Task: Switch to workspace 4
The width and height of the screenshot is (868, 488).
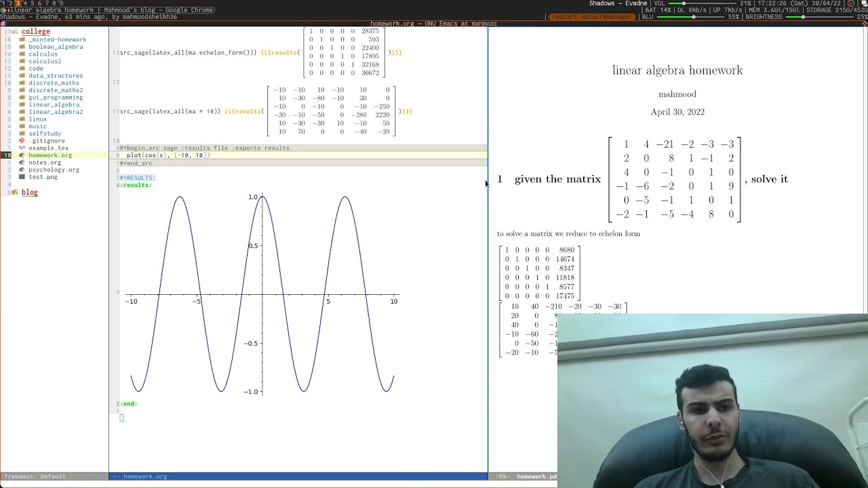Action: point(25,3)
